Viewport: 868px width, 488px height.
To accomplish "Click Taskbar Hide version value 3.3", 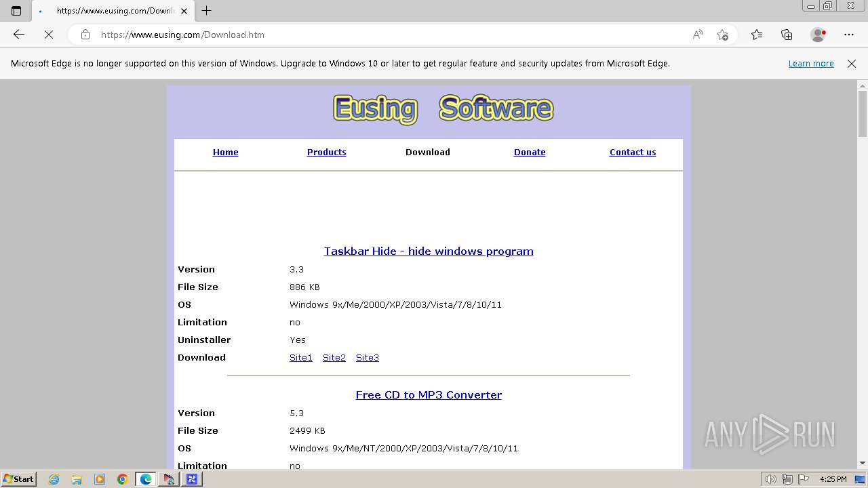I will [x=296, y=269].
